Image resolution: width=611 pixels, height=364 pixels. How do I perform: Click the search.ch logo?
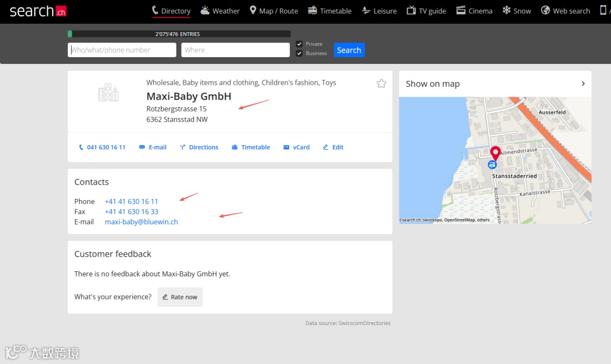[x=38, y=11]
